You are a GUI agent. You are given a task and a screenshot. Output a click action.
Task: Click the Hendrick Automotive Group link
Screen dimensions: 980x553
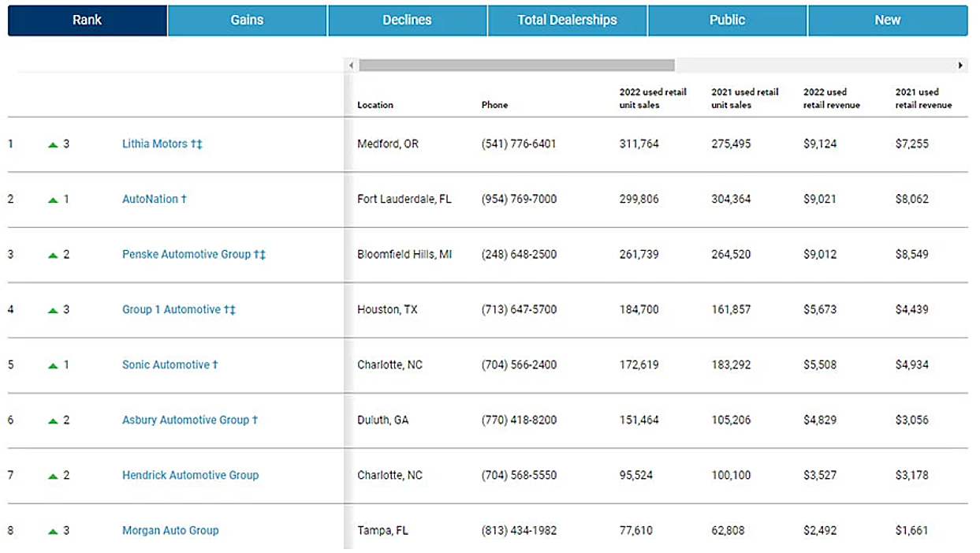pyautogui.click(x=190, y=476)
